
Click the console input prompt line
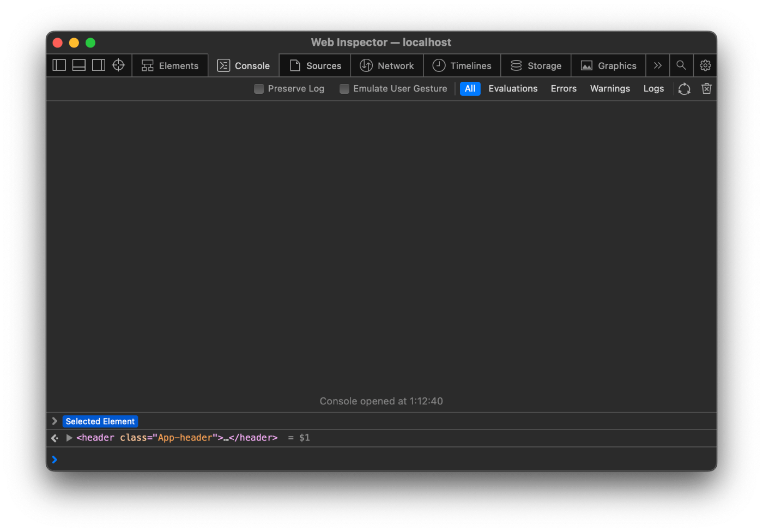(218, 460)
